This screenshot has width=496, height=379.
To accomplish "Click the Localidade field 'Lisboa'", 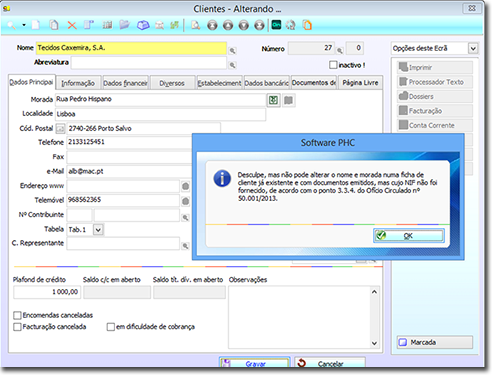I will pyautogui.click(x=160, y=114).
